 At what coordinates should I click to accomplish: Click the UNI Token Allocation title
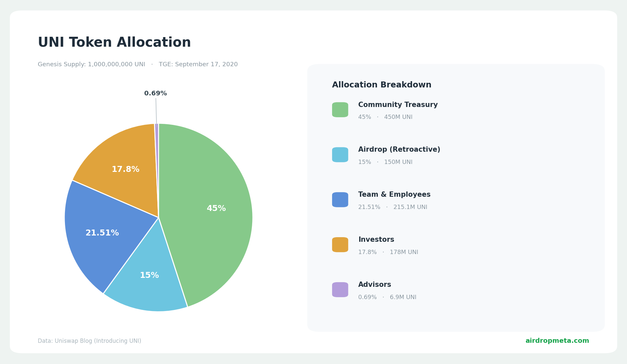(x=114, y=43)
